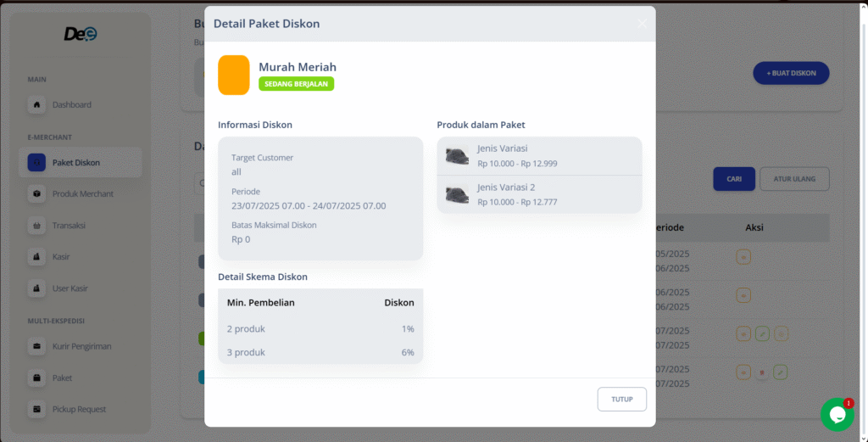Open the chat support bubble
This screenshot has height=442, width=868.
click(837, 414)
